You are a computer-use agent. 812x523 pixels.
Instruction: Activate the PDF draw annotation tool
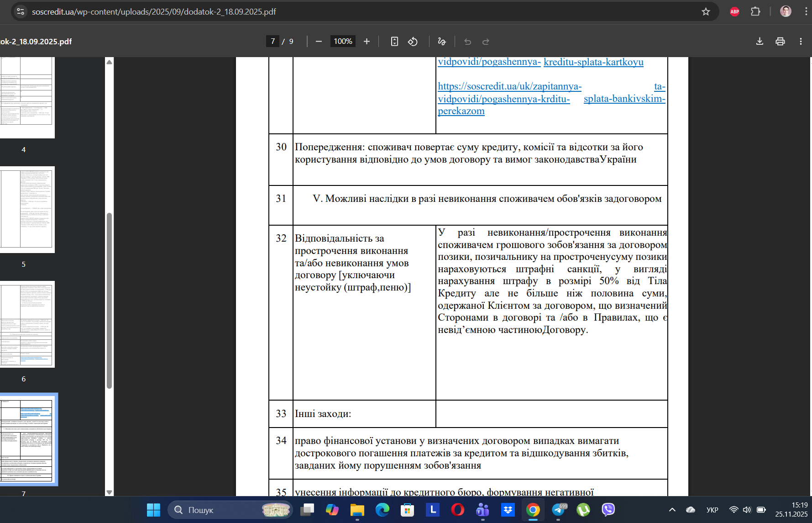coord(442,41)
